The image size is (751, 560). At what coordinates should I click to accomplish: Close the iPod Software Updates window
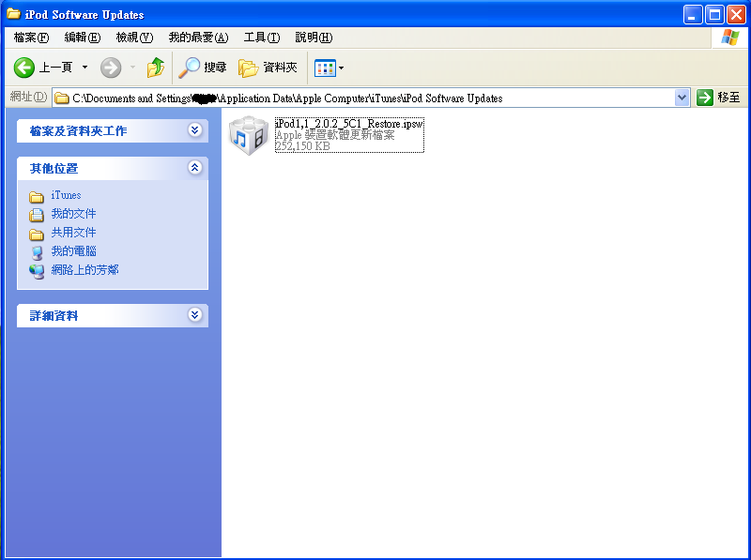736,15
